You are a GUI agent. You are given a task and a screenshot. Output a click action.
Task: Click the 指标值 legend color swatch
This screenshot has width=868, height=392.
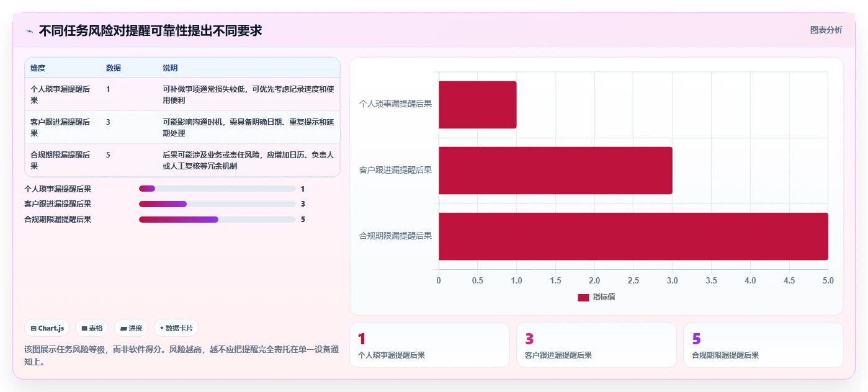point(583,298)
